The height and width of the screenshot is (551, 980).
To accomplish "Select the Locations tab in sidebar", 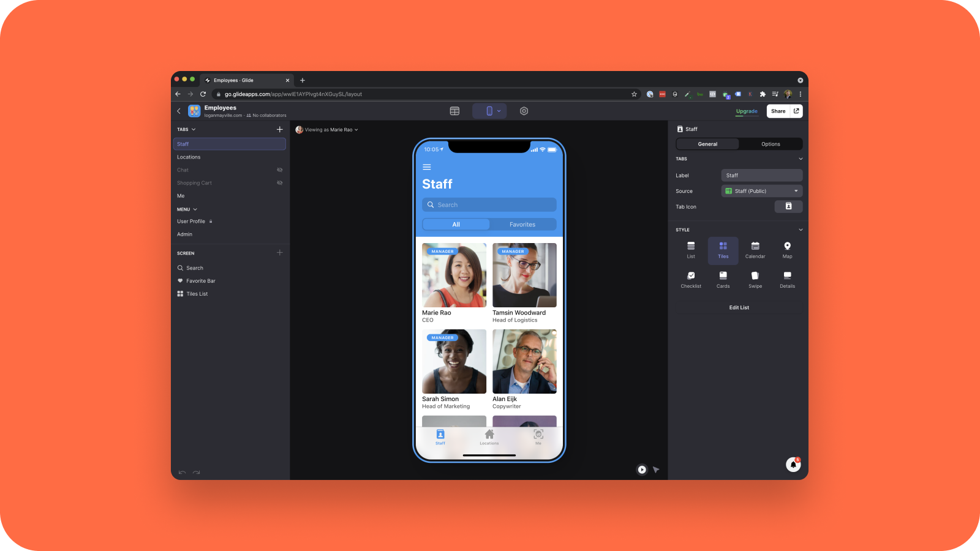I will 189,157.
